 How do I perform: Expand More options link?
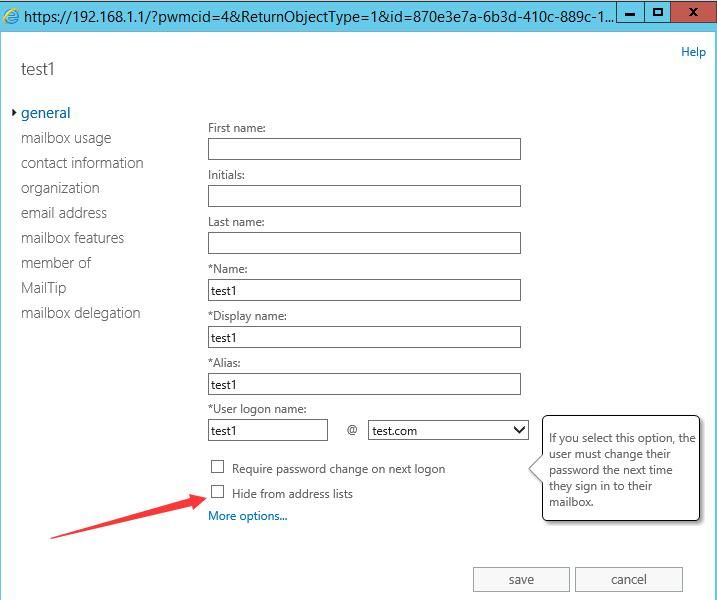(247, 516)
